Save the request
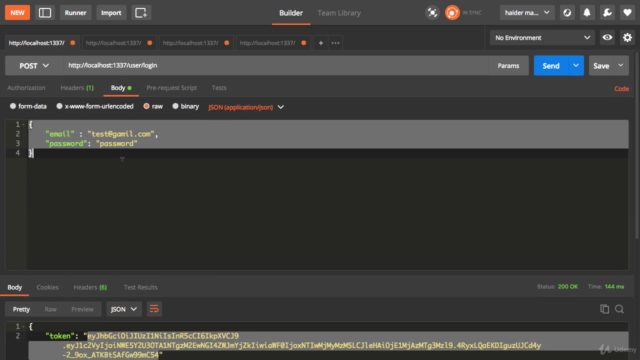The image size is (640, 360). [x=601, y=66]
